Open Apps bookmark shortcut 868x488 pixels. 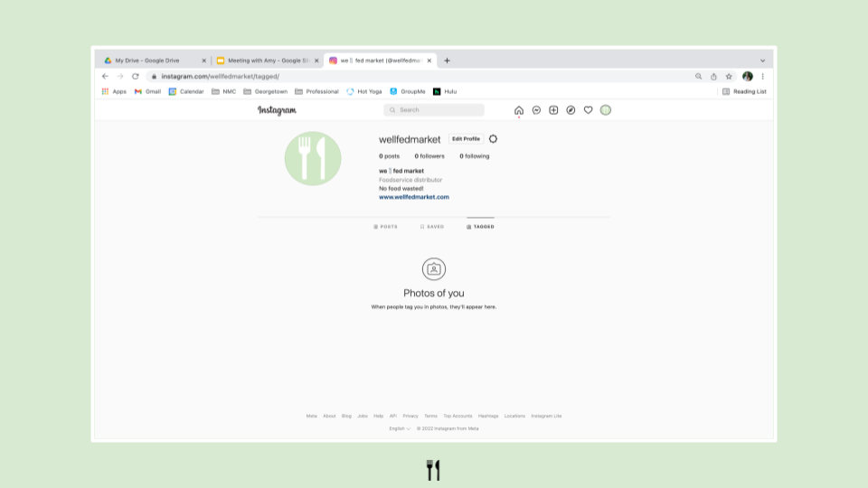(114, 91)
